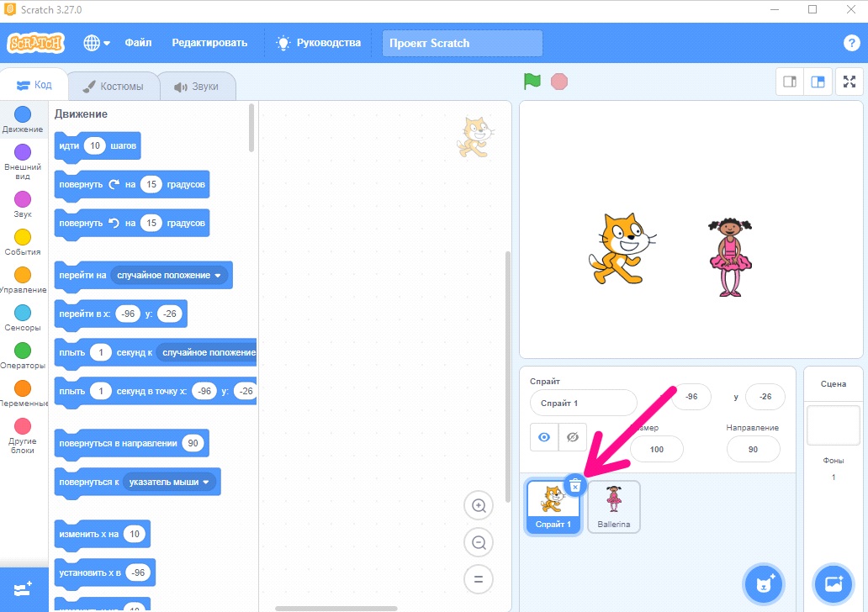Open указатель мыши dropdown in повернуться к block
This screenshot has width=868, height=612.
point(169,482)
